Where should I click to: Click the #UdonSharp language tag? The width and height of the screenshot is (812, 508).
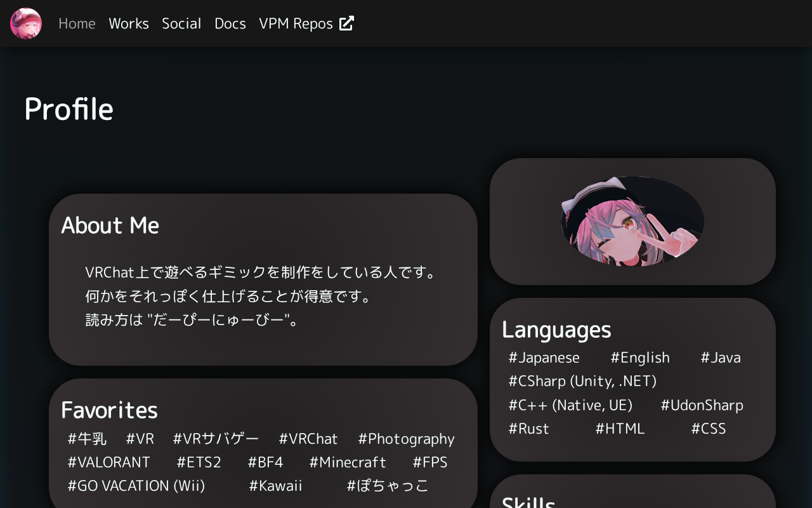pyautogui.click(x=702, y=405)
